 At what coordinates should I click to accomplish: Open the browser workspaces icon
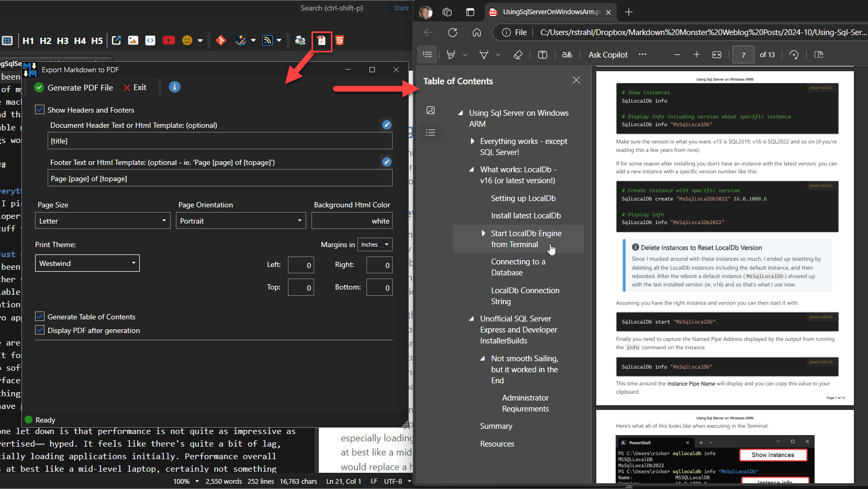tap(447, 12)
